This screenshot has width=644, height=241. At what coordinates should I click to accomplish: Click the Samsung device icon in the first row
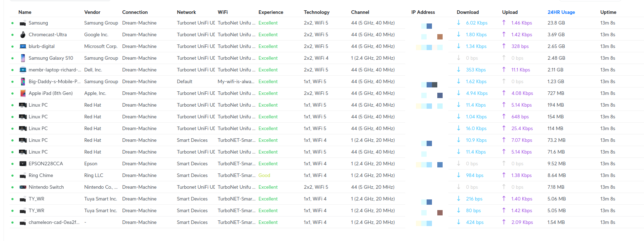(x=23, y=23)
